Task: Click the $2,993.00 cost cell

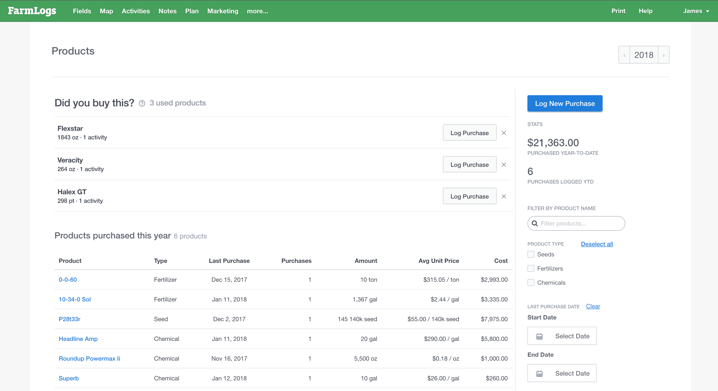Action: click(494, 280)
